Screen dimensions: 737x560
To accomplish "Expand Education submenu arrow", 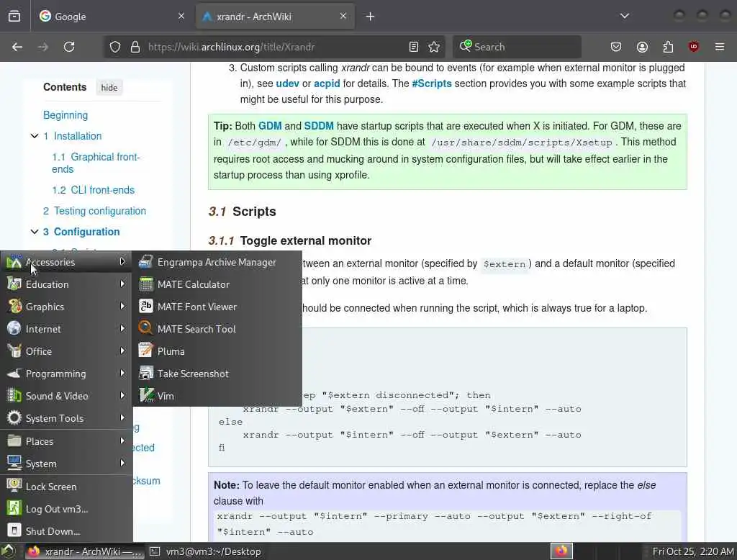I will pyautogui.click(x=122, y=284).
